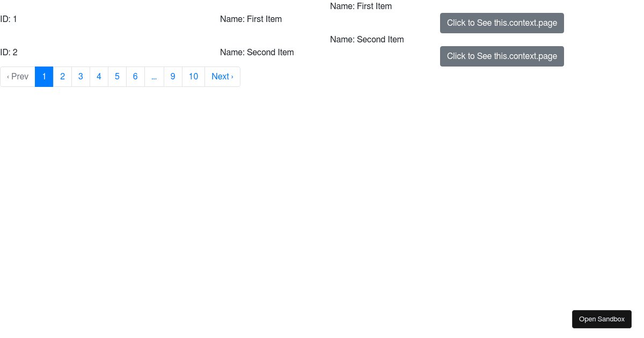
Task: Select the left 'Name: First Item' text
Action: point(251,19)
